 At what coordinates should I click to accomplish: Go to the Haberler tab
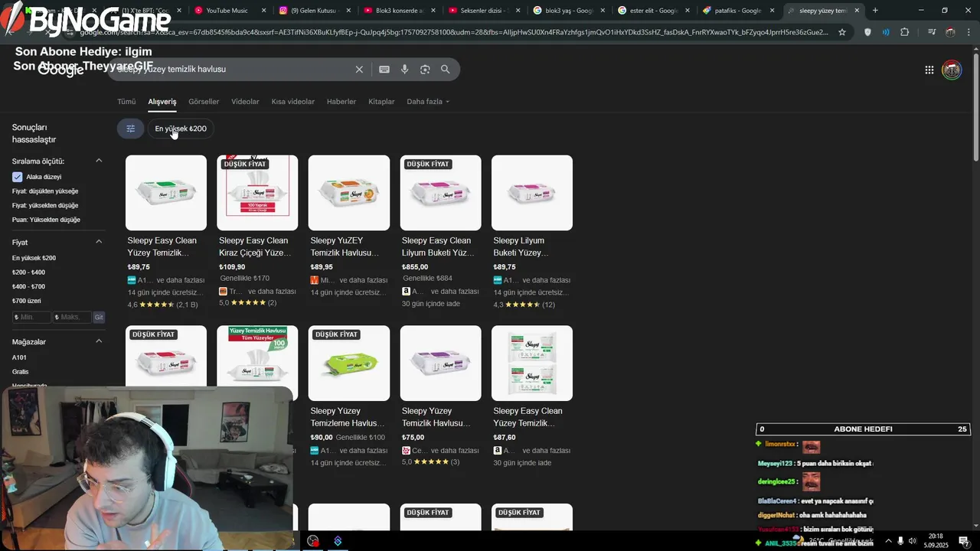click(341, 102)
